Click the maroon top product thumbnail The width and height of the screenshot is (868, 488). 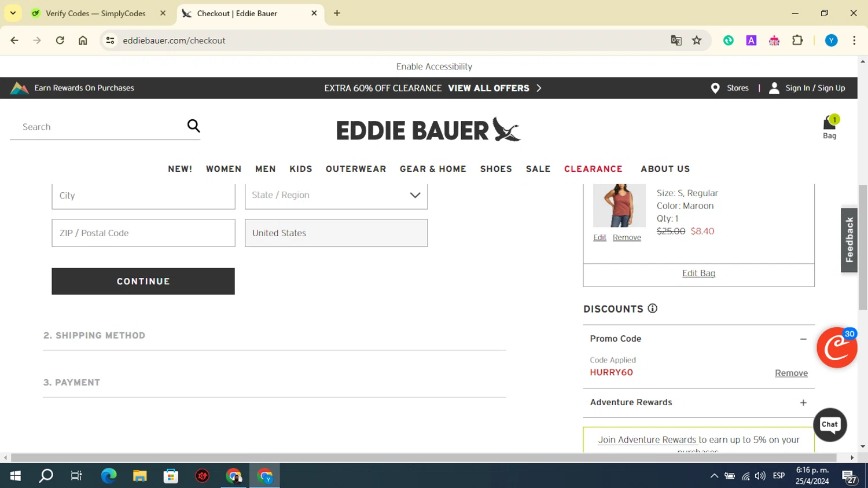click(x=619, y=206)
